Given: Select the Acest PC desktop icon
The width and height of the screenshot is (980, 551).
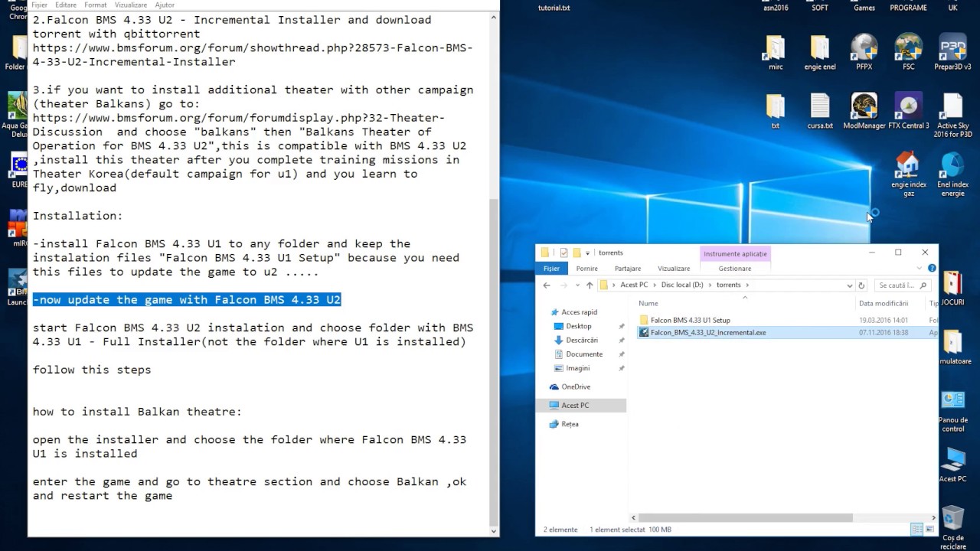Looking at the screenshot, I should point(952,465).
